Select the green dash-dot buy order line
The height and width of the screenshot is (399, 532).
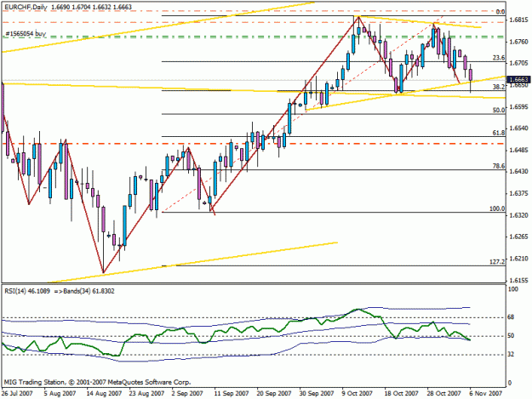pyautogui.click(x=255, y=37)
